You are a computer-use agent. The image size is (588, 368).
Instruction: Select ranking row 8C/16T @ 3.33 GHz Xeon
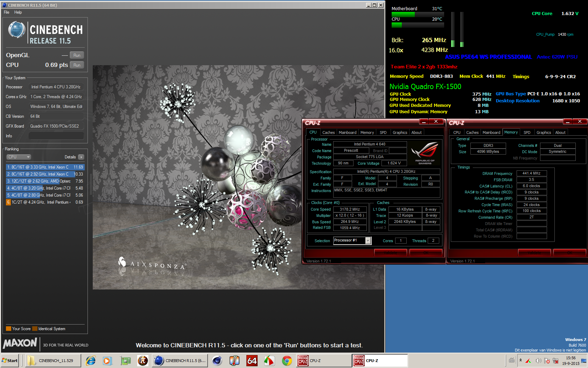coord(45,167)
